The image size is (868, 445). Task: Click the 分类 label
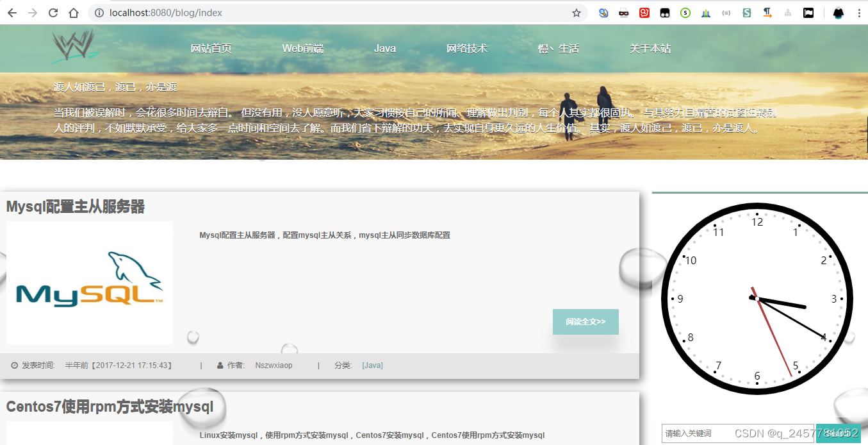tap(343, 365)
